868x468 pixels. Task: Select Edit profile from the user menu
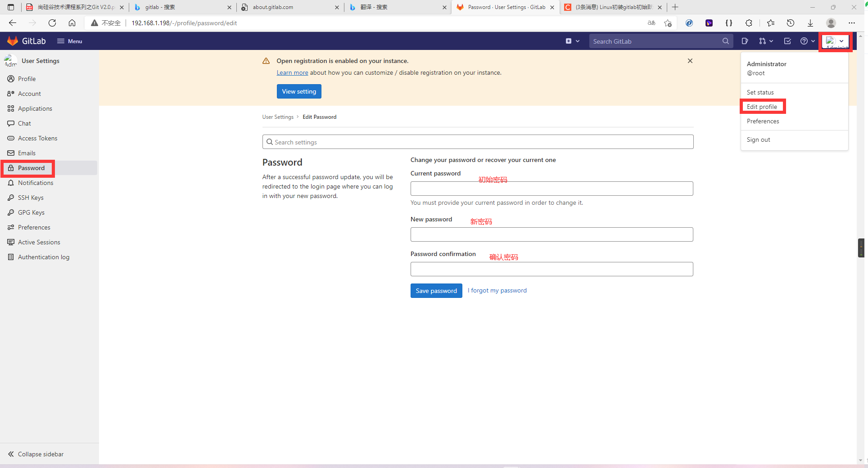[x=762, y=106]
